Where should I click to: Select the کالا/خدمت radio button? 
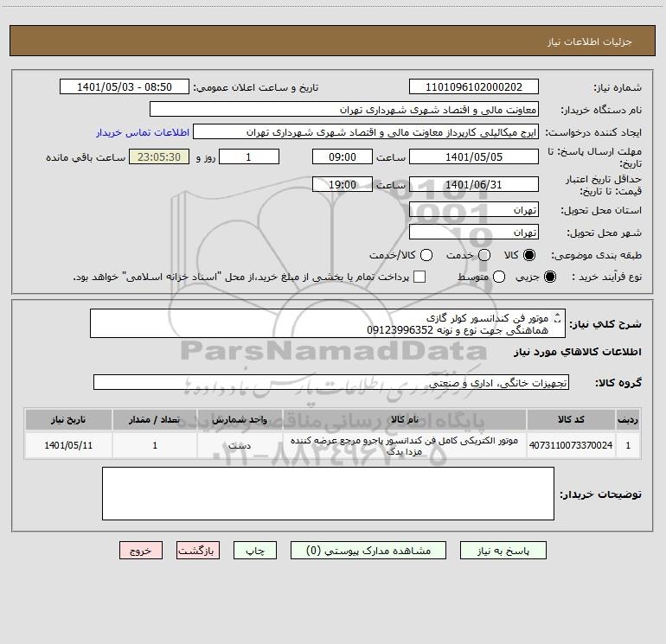pos(426,255)
